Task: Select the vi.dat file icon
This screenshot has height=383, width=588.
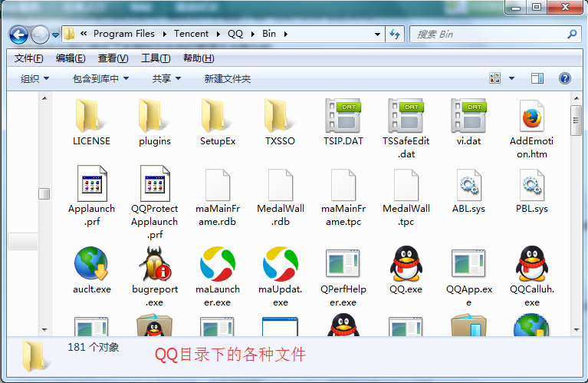Action: pyautogui.click(x=468, y=116)
